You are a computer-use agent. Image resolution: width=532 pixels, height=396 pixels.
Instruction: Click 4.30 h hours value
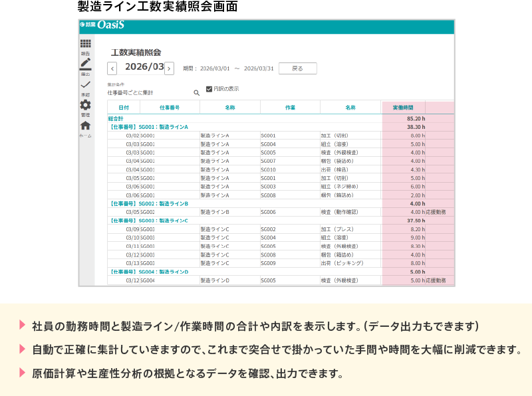pos(418,169)
